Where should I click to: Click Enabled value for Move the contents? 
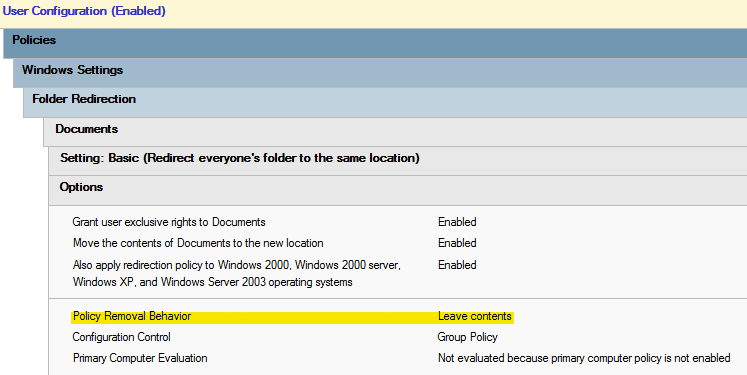457,243
